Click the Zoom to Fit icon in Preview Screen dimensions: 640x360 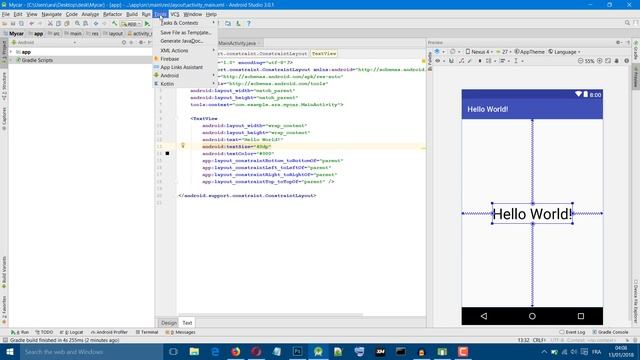pos(608,61)
